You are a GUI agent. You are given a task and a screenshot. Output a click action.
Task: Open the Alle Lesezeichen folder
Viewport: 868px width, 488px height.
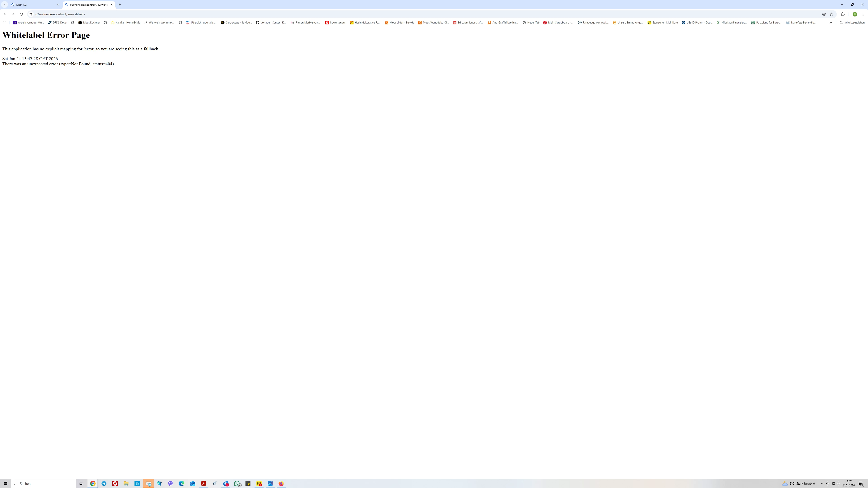coord(852,23)
